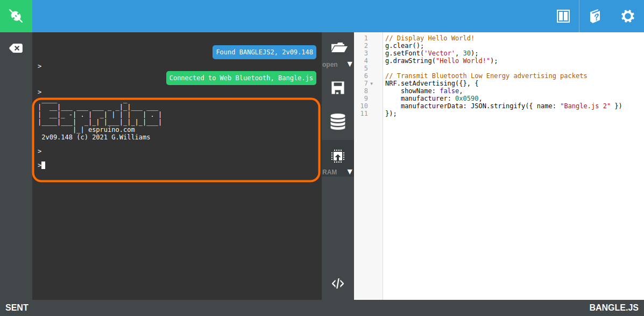This screenshot has height=316, width=644.
Task: Click the terminal prompt cursor
Action: pos(43,165)
